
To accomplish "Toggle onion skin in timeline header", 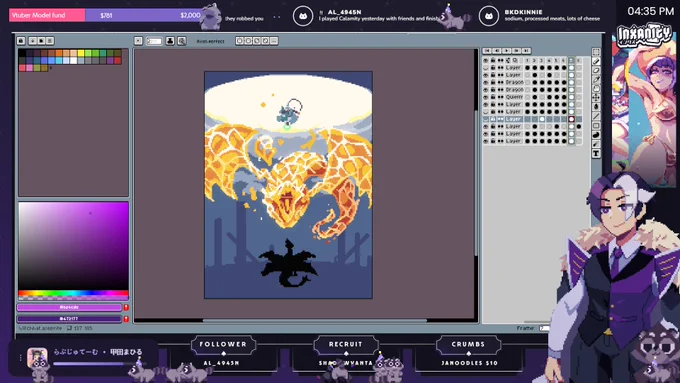I will point(515,61).
